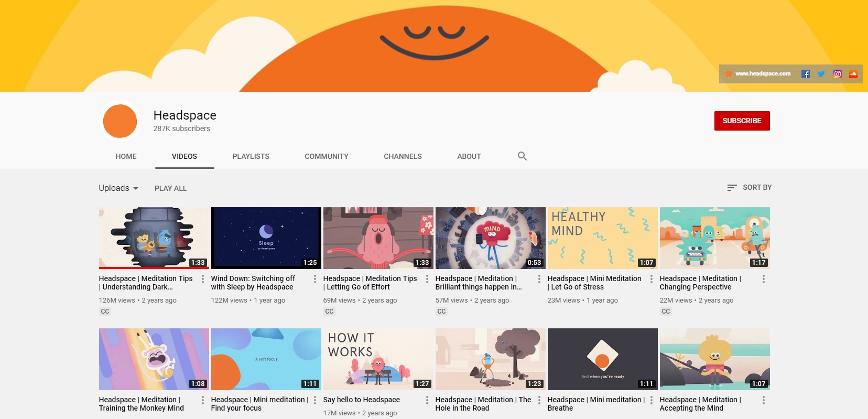
Task: Open options menu for Say hello to Headspace
Action: point(427,400)
